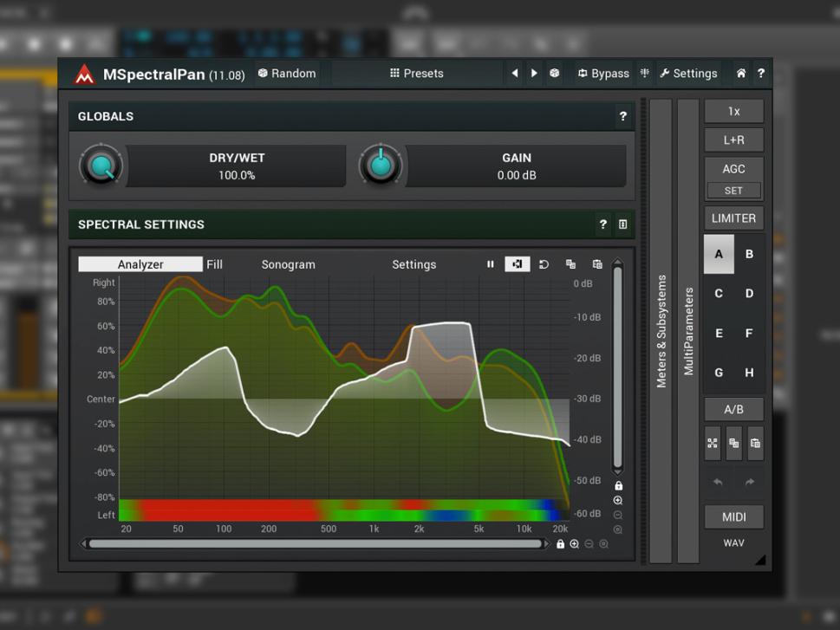
Task: Toggle the Fill display option
Action: 214,264
